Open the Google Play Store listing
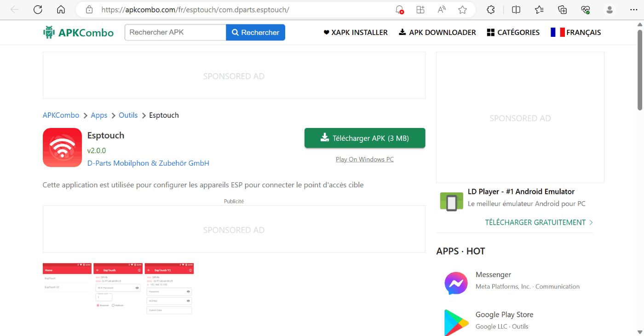 (x=505, y=315)
